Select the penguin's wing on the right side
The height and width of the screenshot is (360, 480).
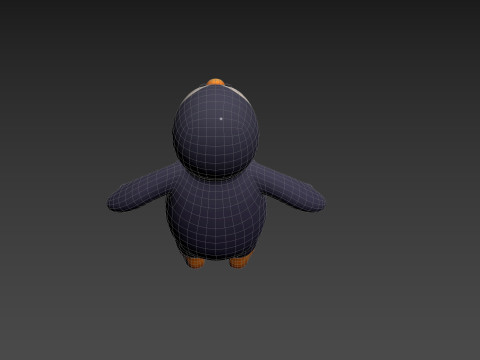pos(289,188)
